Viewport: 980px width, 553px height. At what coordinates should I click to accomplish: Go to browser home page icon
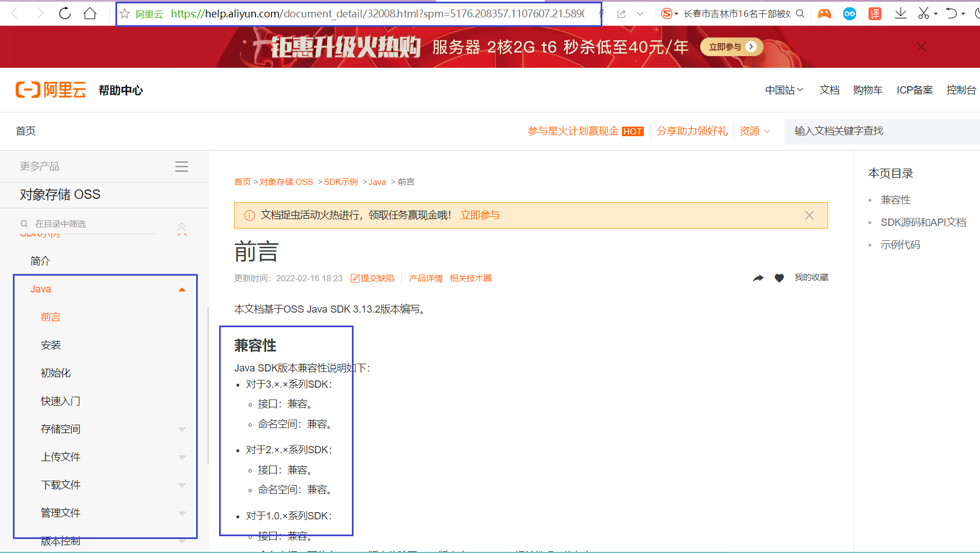click(90, 13)
